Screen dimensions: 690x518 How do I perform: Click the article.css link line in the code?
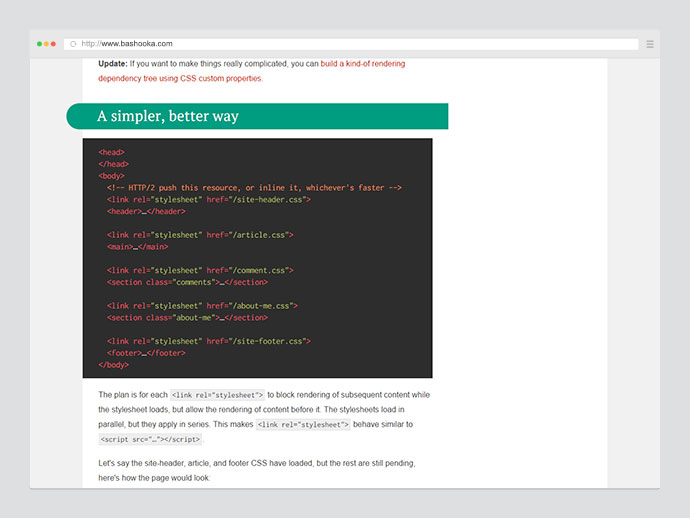click(200, 235)
